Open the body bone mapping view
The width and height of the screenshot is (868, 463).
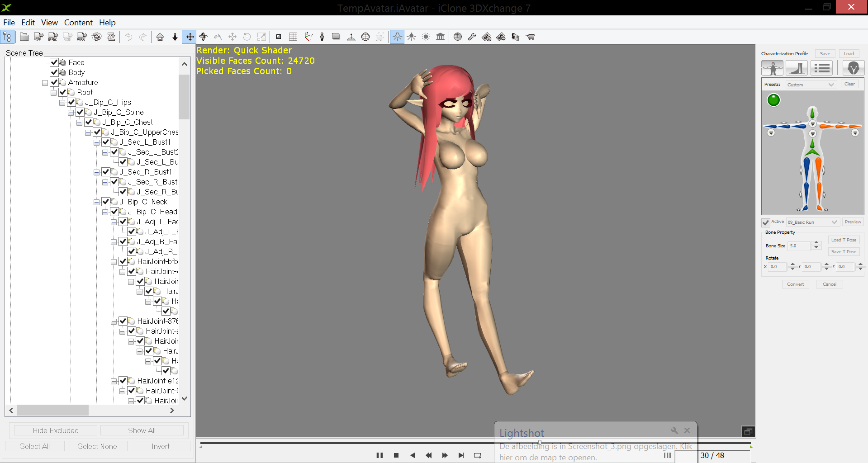click(773, 68)
